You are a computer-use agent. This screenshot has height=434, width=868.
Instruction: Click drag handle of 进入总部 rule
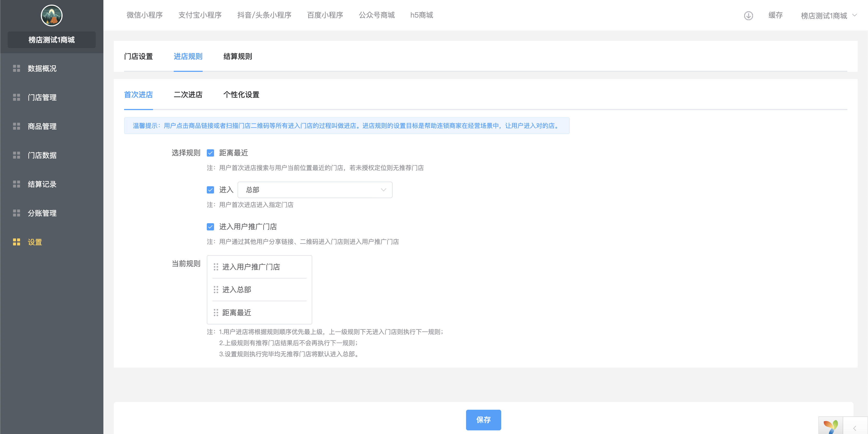point(216,290)
